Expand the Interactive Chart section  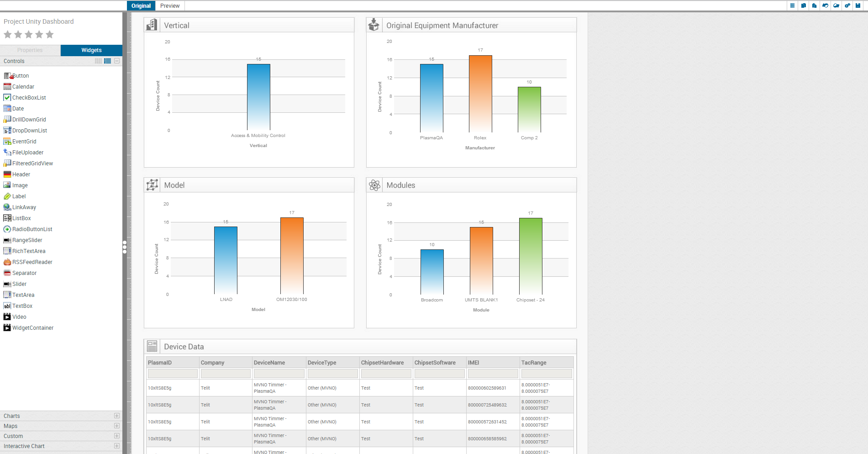117,446
